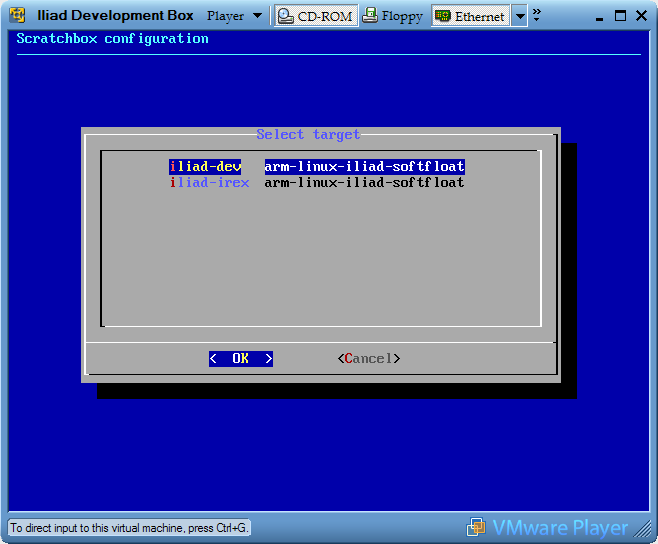Click the VMware app icon in title bar
This screenshot has height=544, width=658.
click(17, 16)
